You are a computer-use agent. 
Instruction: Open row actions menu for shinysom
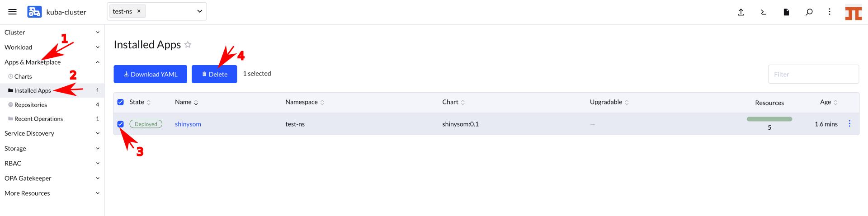849,124
